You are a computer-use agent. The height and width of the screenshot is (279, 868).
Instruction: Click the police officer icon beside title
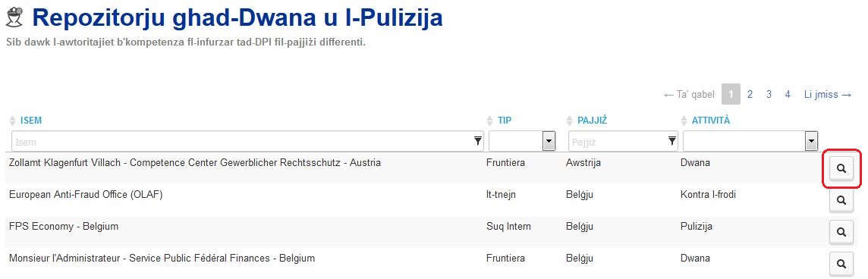(x=15, y=18)
